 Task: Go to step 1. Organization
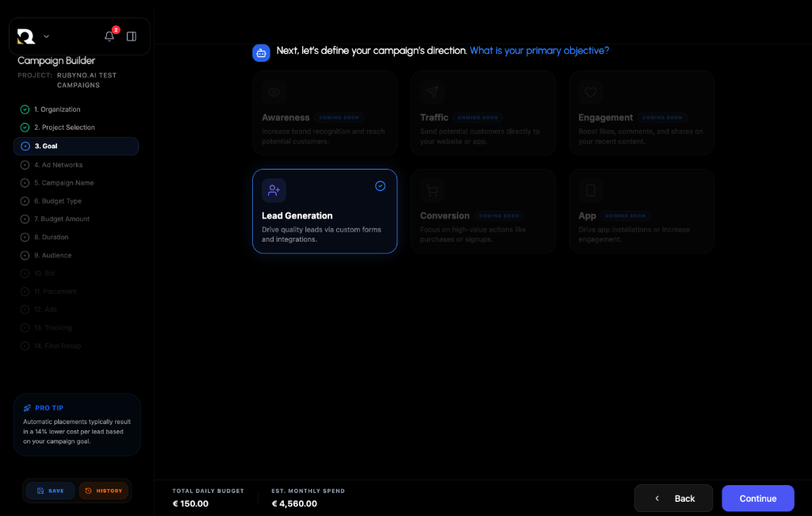click(76, 109)
